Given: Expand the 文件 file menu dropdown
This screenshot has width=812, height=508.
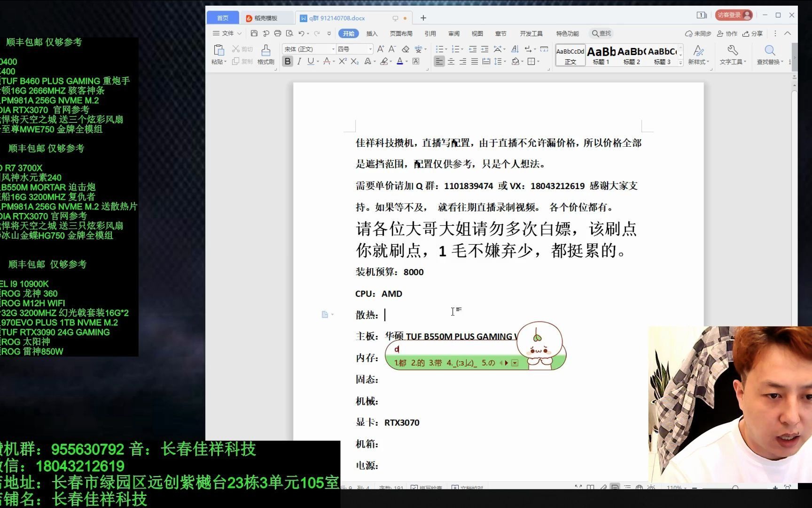Looking at the screenshot, I should pos(227,33).
